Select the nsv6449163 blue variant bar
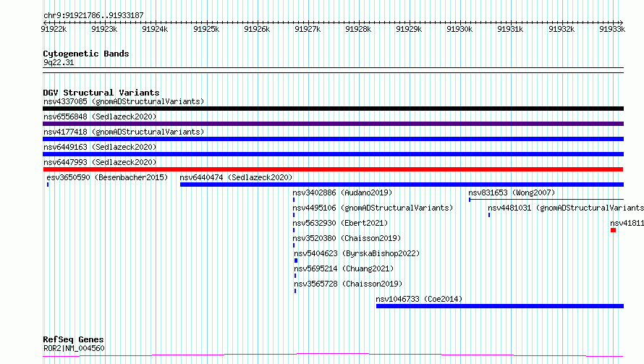 (x=333, y=154)
